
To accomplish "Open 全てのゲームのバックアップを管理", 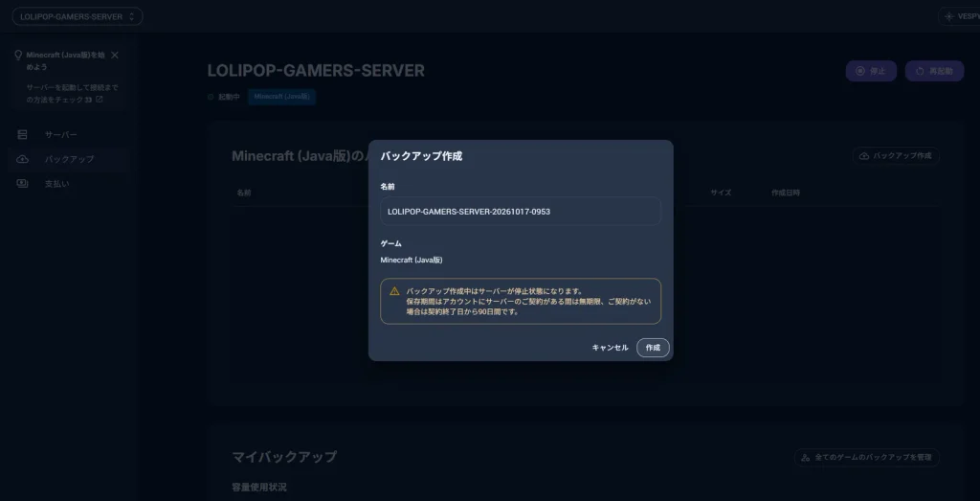I will (866, 457).
